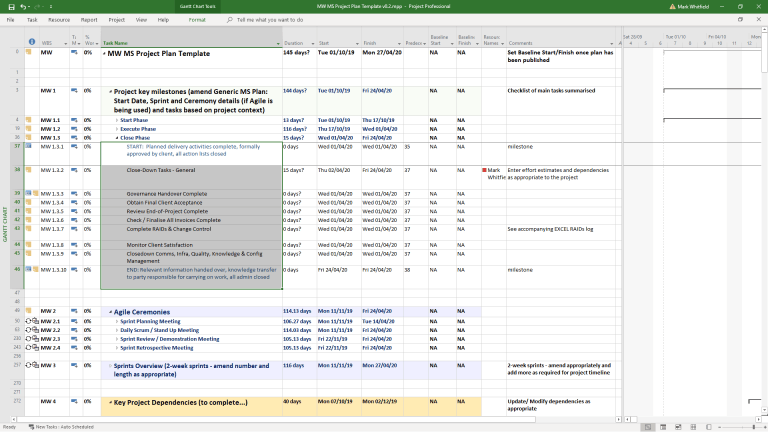
Task: Open WBS column filter dropdown
Action: tap(65, 44)
